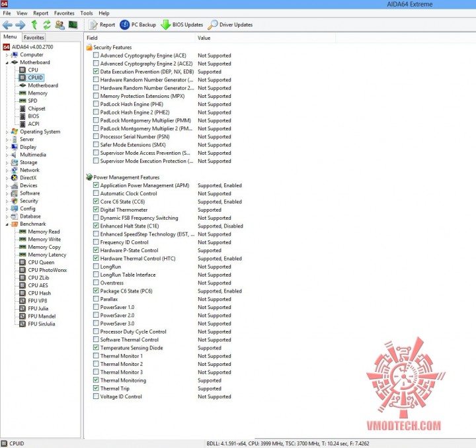The height and width of the screenshot is (448, 476).
Task: Click the Storage drive icon
Action: (15, 162)
